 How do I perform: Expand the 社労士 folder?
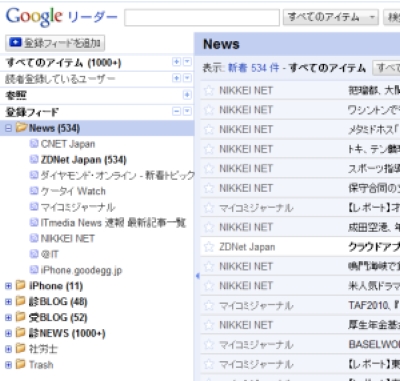[9, 349]
